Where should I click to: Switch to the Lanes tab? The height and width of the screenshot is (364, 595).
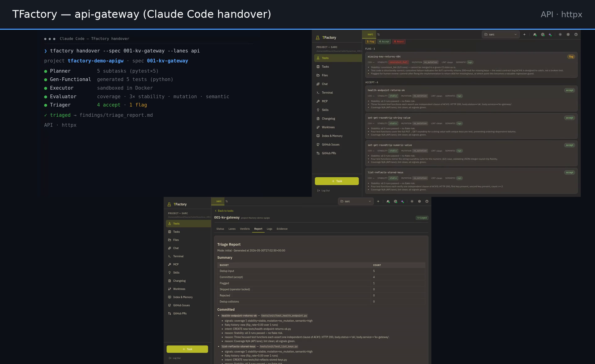coord(232,229)
